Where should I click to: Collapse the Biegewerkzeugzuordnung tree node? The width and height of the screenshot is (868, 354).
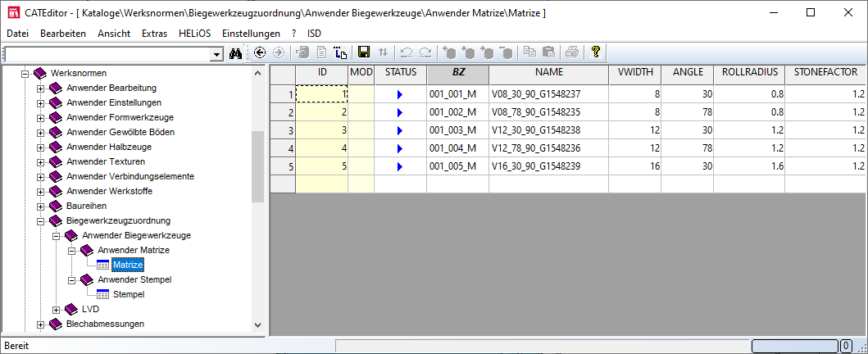(x=40, y=220)
